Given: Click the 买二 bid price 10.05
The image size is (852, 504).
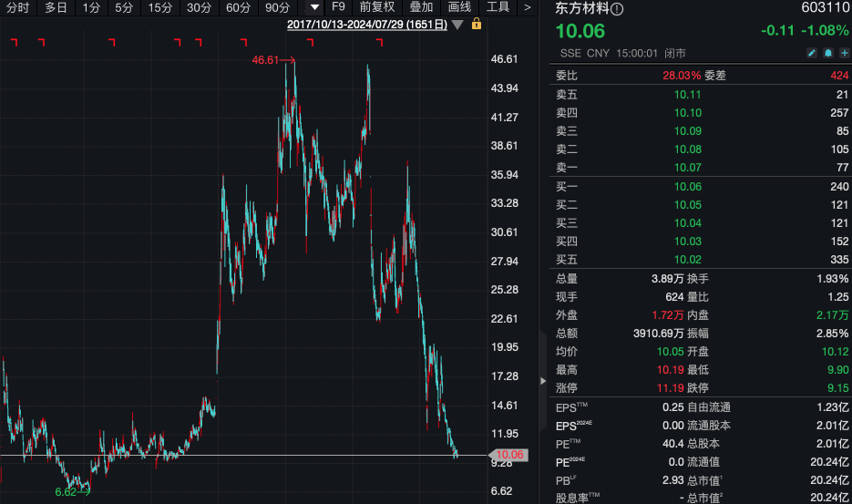Looking at the screenshot, I should pyautogui.click(x=687, y=205).
